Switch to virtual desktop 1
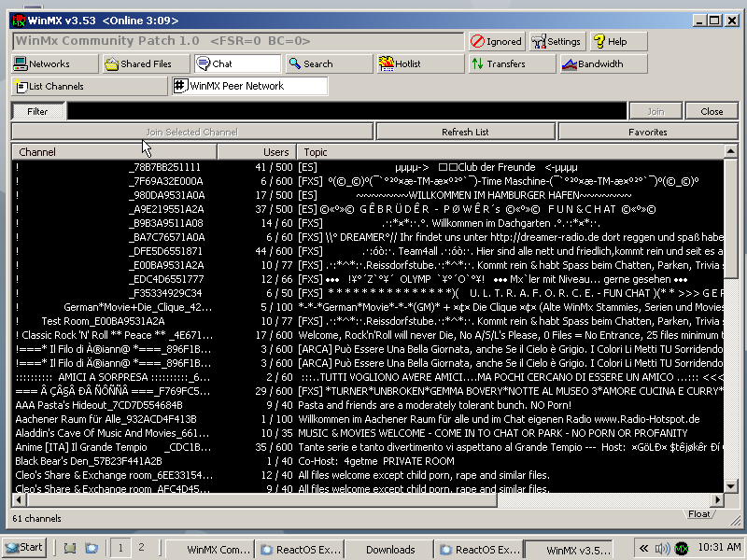Screen dimensions: 747x560 (x=120, y=549)
